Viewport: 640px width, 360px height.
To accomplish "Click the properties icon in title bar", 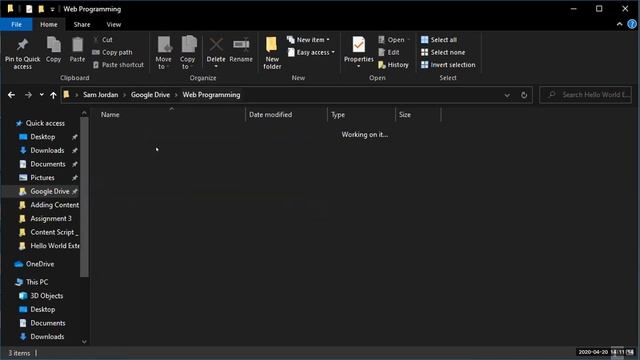I will click(x=29, y=9).
